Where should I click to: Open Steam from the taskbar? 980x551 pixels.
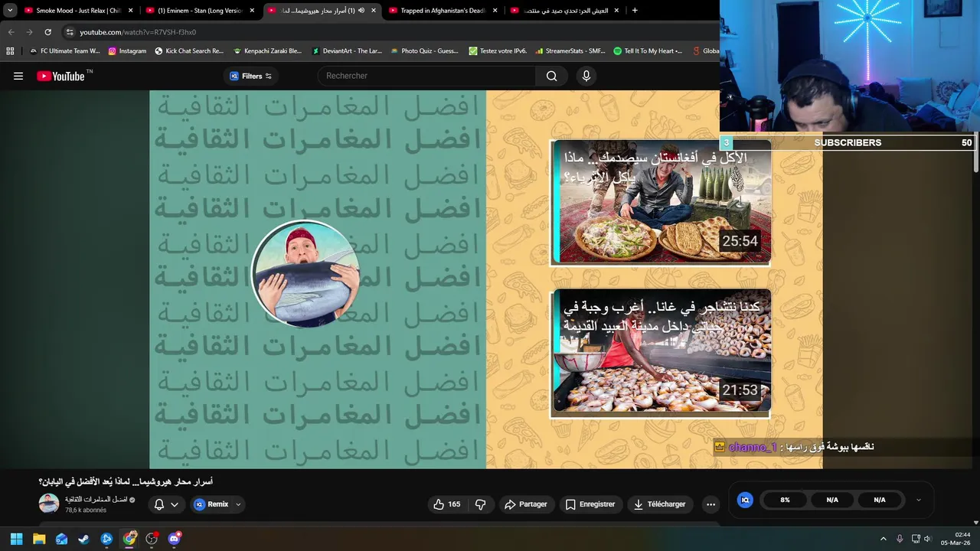83,539
